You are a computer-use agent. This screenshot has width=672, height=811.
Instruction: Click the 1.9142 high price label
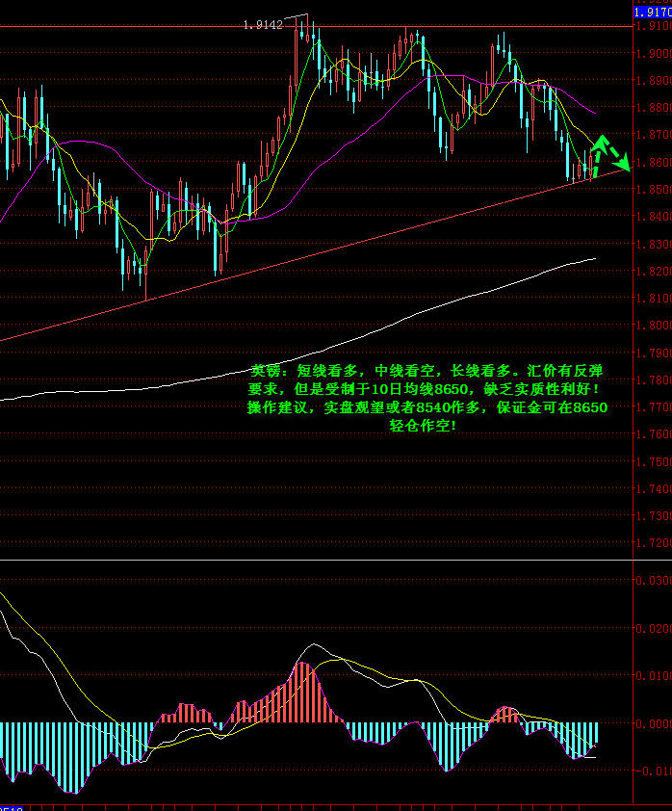click(263, 25)
